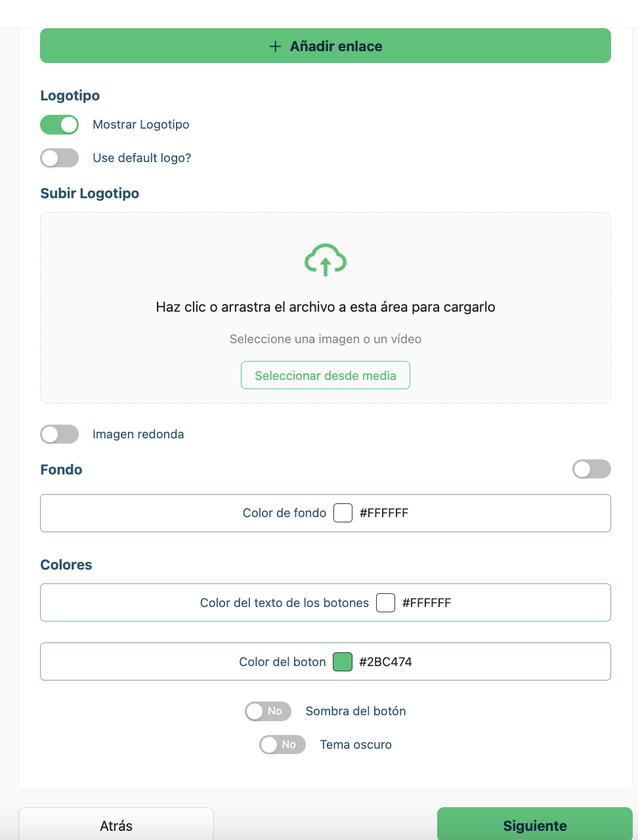Click the Color del texto de los botones field
Image resolution: width=638 pixels, height=840 pixels.
click(284, 603)
